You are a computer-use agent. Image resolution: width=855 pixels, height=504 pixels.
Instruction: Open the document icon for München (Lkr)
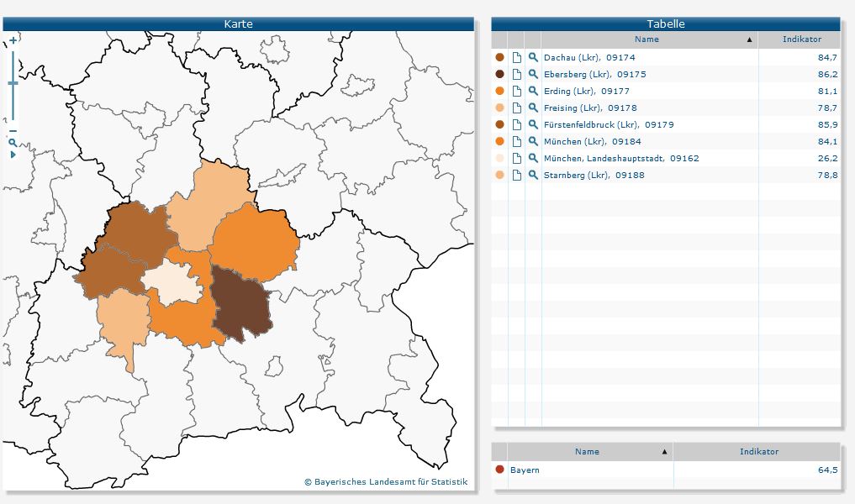(517, 141)
